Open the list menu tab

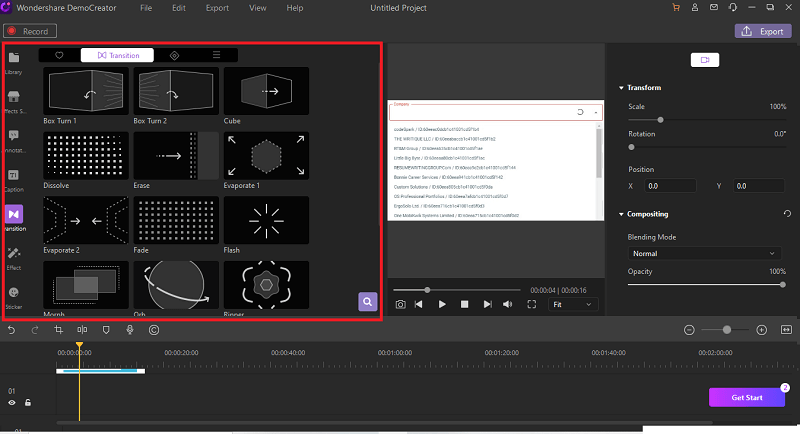(x=216, y=55)
